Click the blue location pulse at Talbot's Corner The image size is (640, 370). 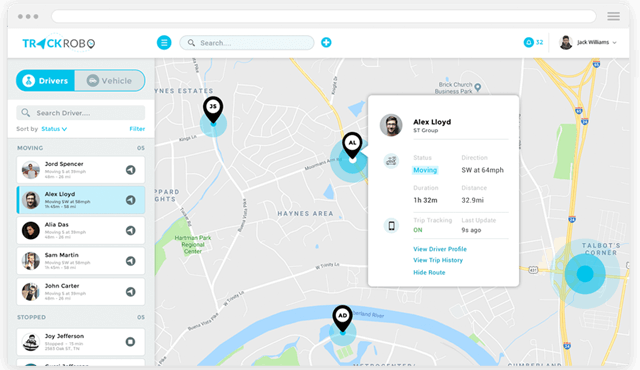pyautogui.click(x=585, y=274)
